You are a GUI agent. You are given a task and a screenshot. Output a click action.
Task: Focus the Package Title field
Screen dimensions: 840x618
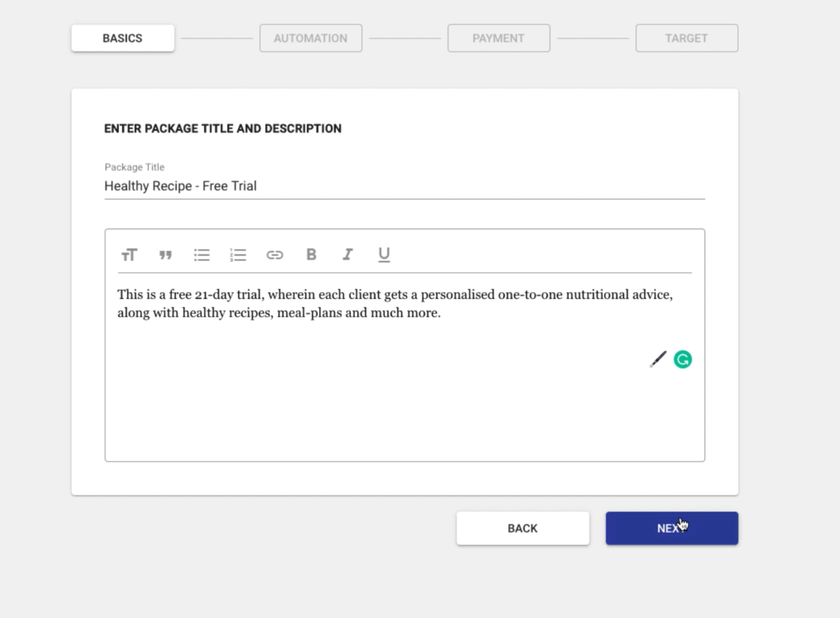(x=404, y=186)
